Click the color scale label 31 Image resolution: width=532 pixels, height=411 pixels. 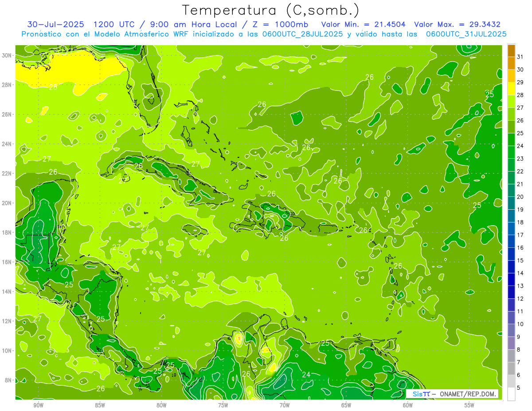(x=520, y=57)
